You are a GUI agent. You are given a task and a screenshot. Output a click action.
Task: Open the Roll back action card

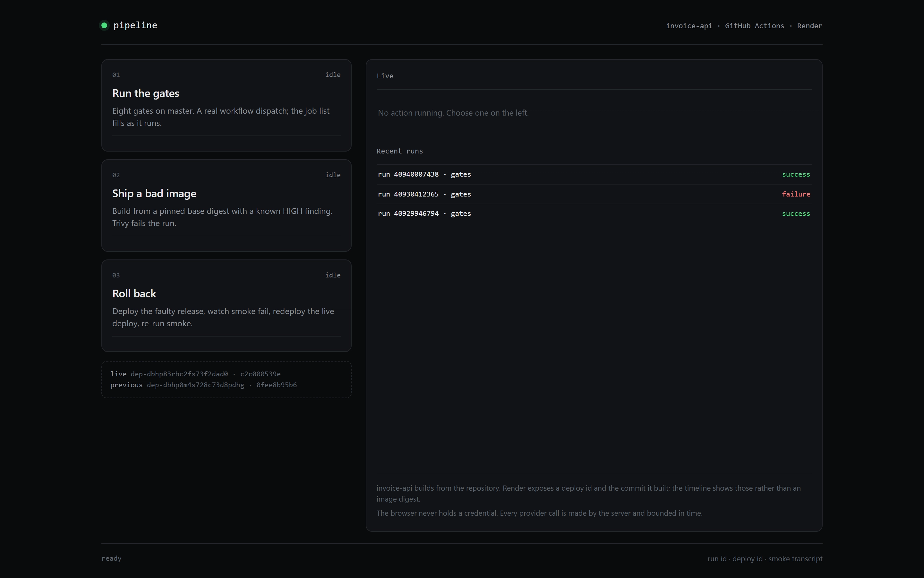[x=226, y=305]
